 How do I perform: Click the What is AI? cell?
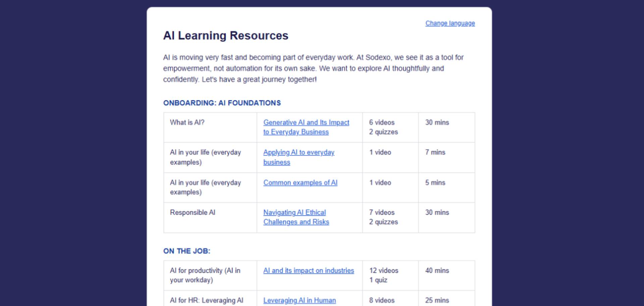coord(210,127)
